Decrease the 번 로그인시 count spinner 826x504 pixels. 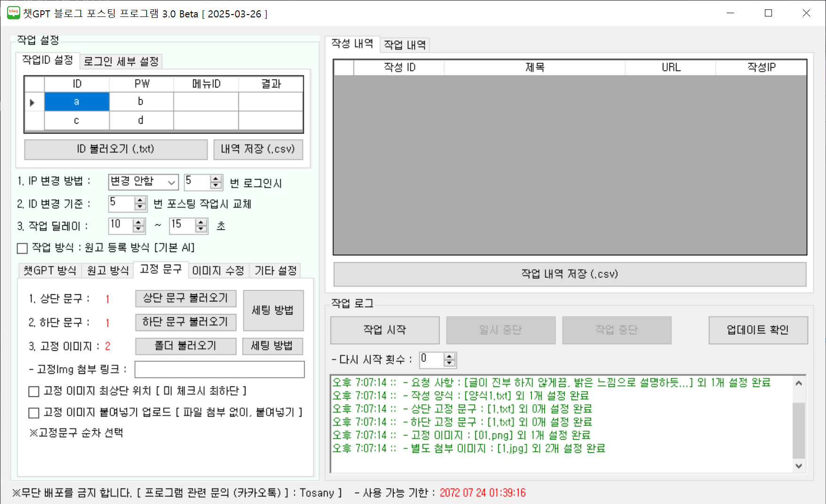216,186
